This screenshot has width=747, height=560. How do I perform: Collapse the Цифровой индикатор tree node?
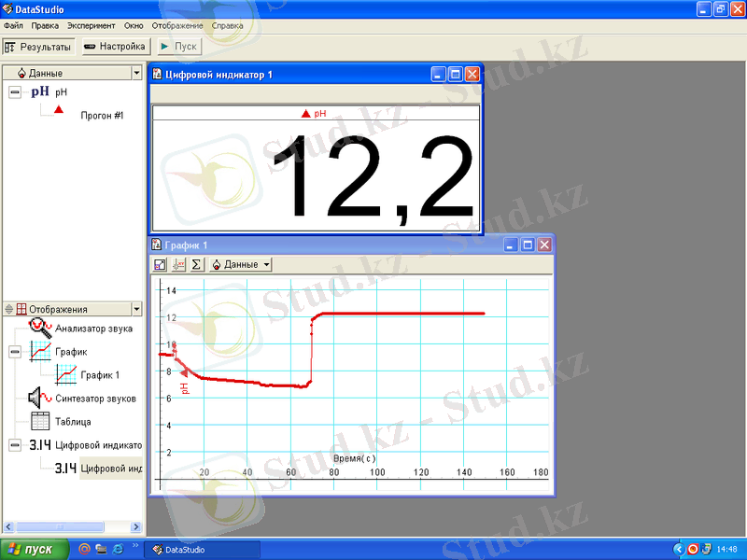15,445
